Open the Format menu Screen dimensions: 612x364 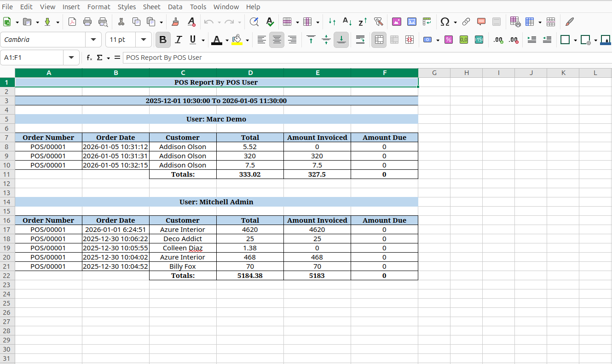tap(99, 6)
